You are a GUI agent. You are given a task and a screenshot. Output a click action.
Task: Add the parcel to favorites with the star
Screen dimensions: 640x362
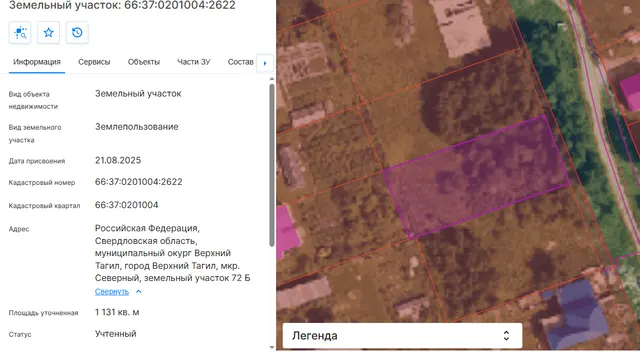[49, 33]
